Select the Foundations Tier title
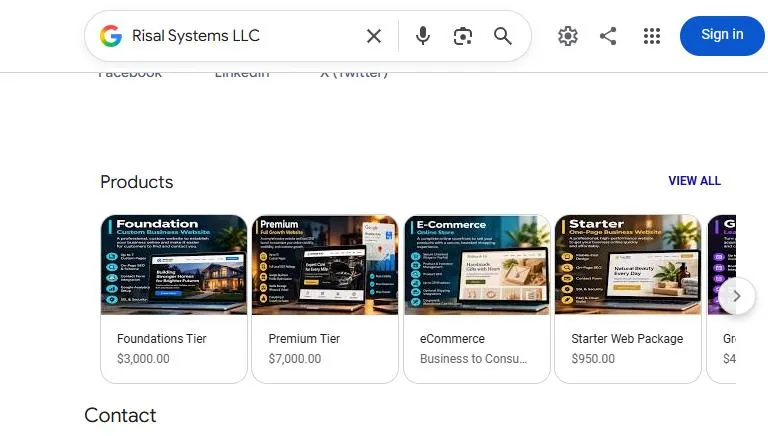The height and width of the screenshot is (436, 768). pos(162,339)
